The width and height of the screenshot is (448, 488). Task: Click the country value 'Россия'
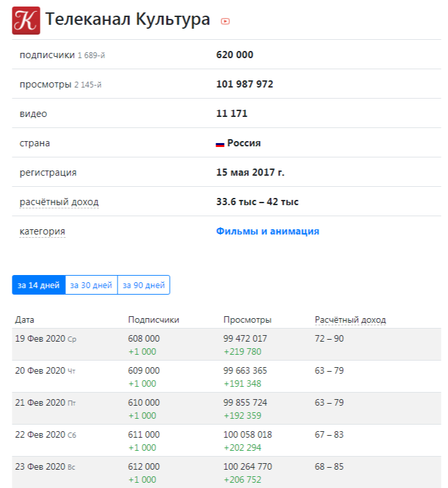point(244,143)
